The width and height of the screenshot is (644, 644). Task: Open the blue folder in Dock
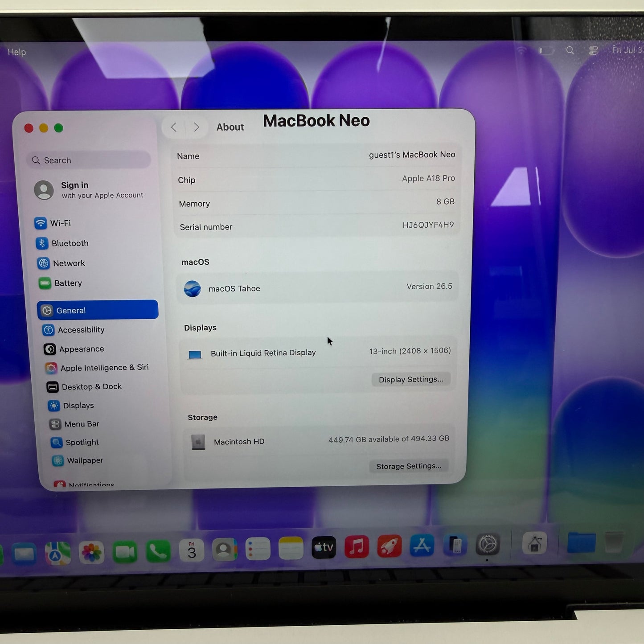click(582, 542)
